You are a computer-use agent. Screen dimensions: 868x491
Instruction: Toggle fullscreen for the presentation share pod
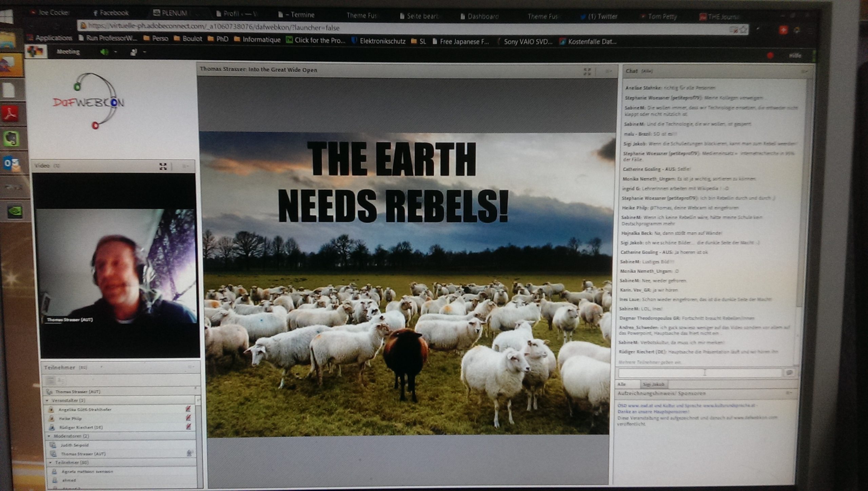pyautogui.click(x=587, y=71)
